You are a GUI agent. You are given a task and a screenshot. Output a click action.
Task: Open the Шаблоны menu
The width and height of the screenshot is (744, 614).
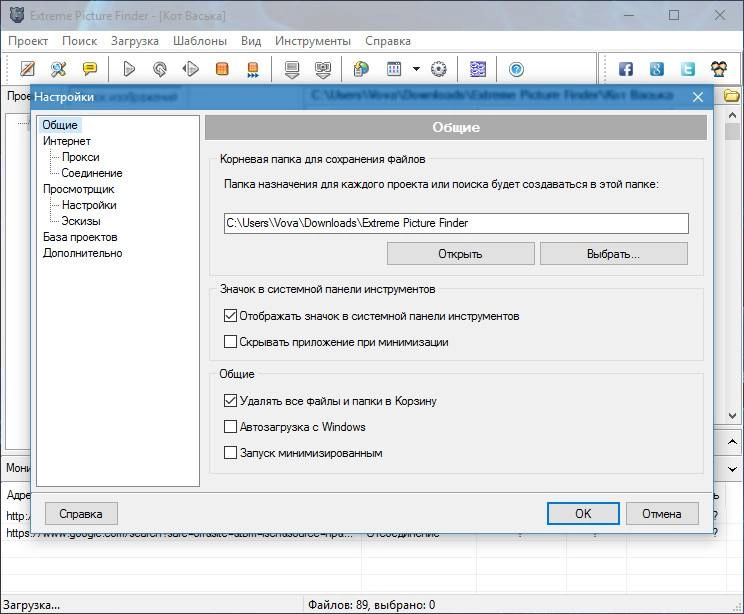200,41
